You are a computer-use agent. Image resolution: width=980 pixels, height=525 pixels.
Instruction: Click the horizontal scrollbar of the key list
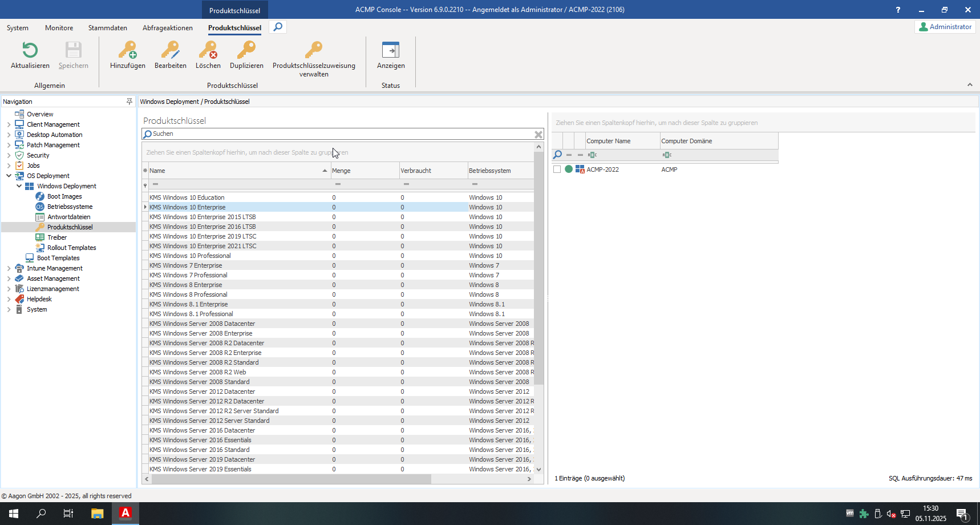tap(291, 479)
